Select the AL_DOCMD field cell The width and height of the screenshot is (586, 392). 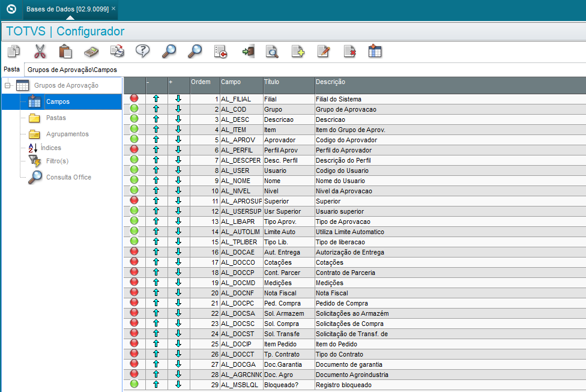coord(241,283)
